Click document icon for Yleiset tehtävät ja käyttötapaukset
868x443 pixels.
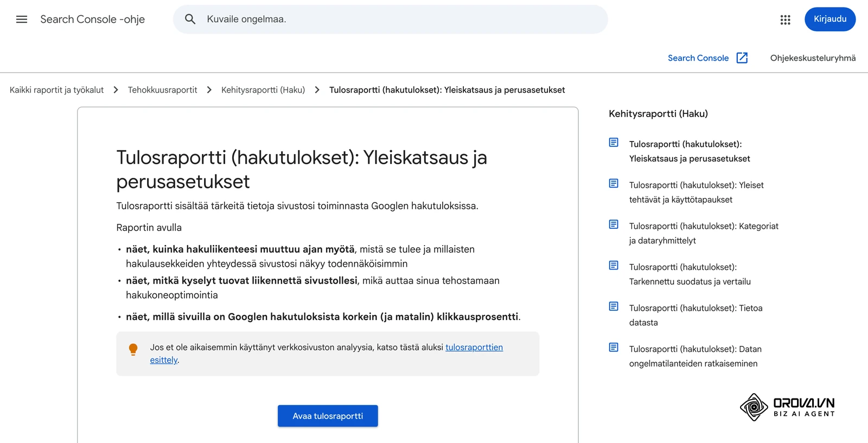click(614, 183)
